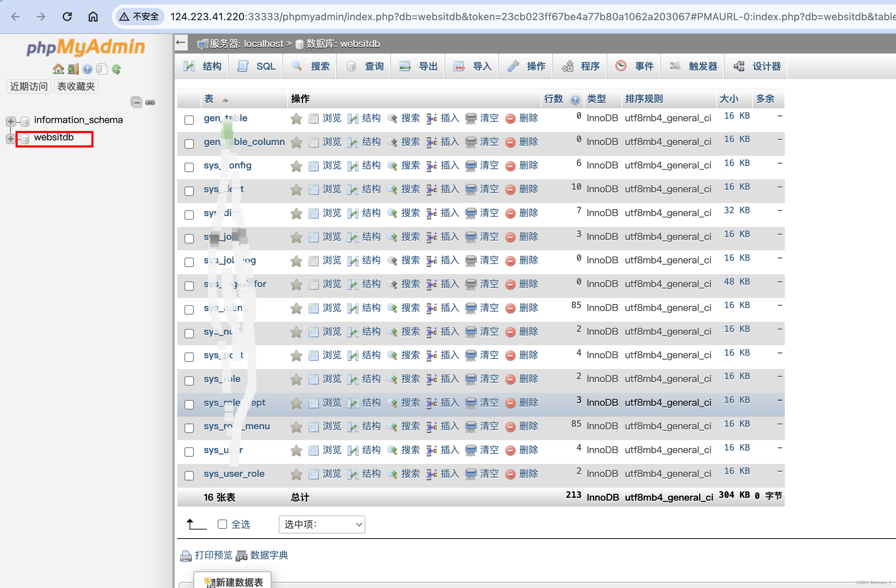
Task: Click the 新建数据表 create table button
Action: [x=232, y=581]
